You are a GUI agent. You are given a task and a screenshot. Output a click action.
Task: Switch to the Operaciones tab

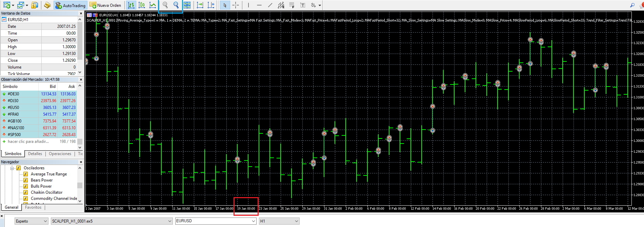point(60,154)
